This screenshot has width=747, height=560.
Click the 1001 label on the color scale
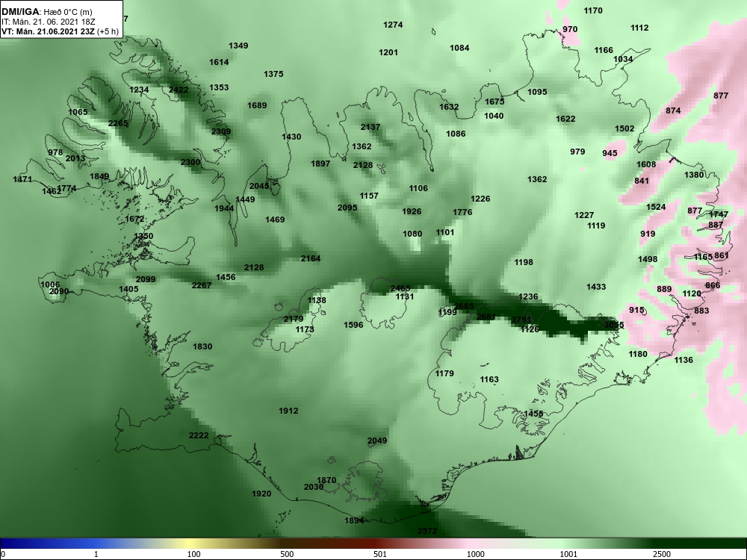coord(568,554)
